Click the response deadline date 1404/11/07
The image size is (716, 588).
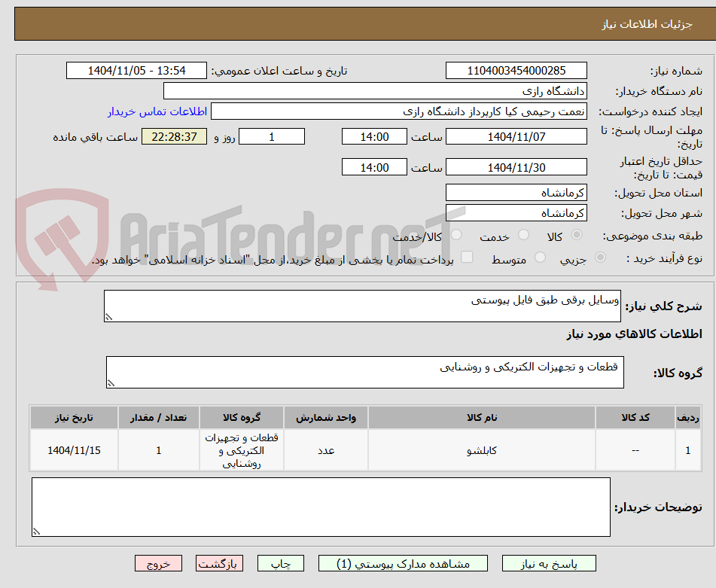[516, 136]
